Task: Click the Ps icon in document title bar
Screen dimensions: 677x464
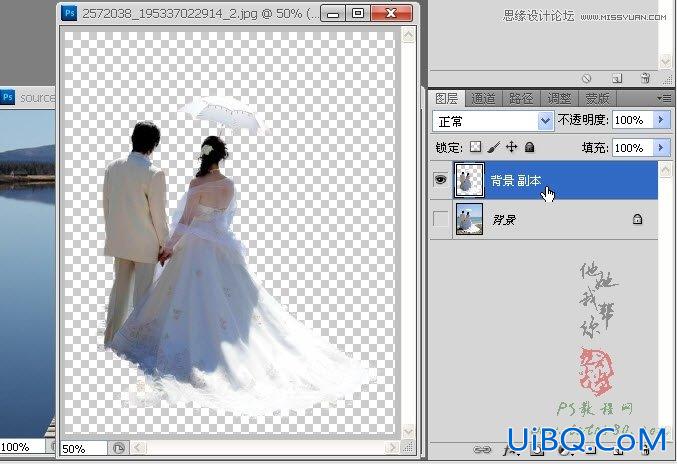Action: (x=69, y=13)
